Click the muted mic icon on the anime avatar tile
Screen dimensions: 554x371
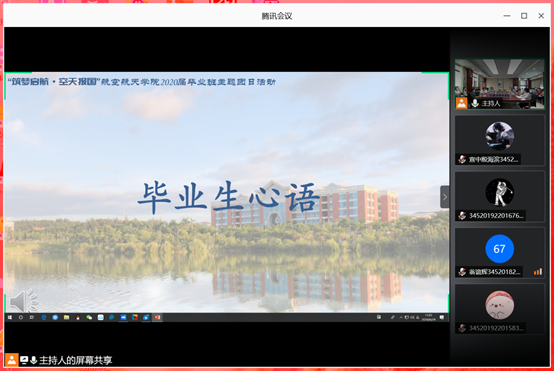click(462, 159)
